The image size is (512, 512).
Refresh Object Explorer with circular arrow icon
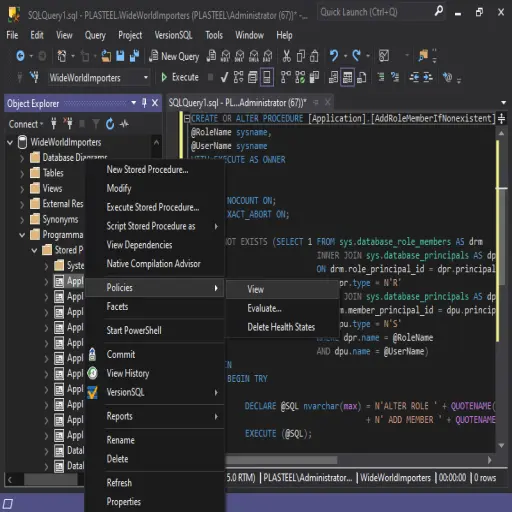(x=110, y=124)
